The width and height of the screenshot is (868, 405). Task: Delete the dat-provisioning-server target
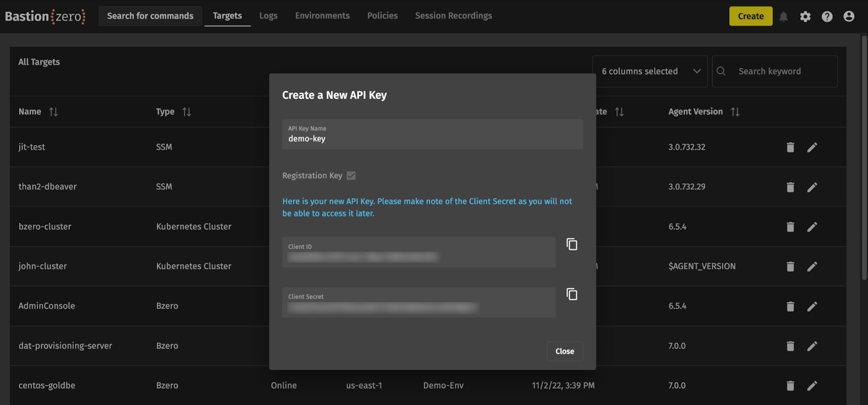790,346
